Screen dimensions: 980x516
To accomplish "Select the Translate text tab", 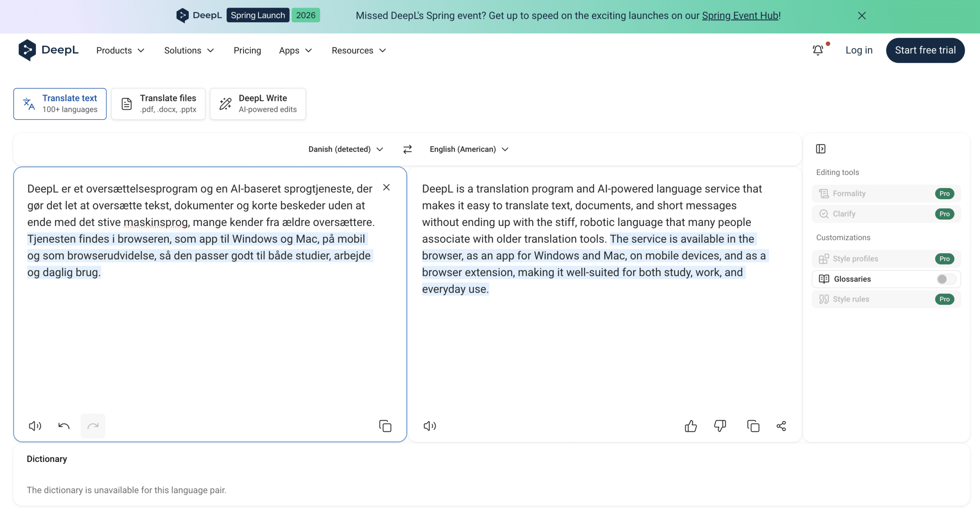I will coord(60,104).
